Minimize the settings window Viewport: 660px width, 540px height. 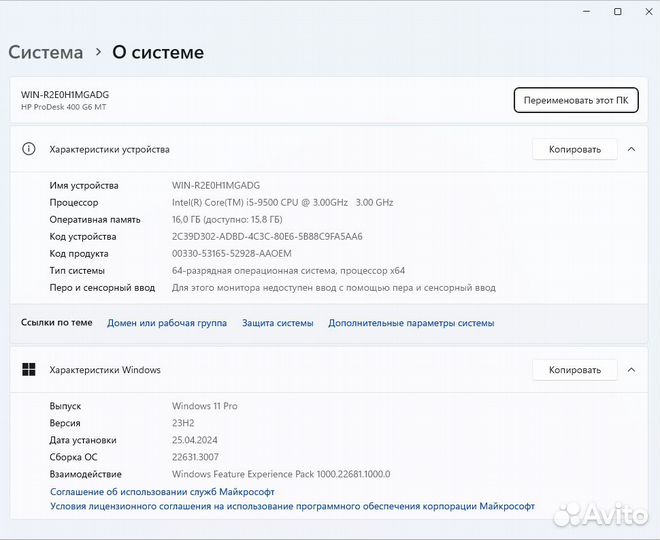coord(586,12)
